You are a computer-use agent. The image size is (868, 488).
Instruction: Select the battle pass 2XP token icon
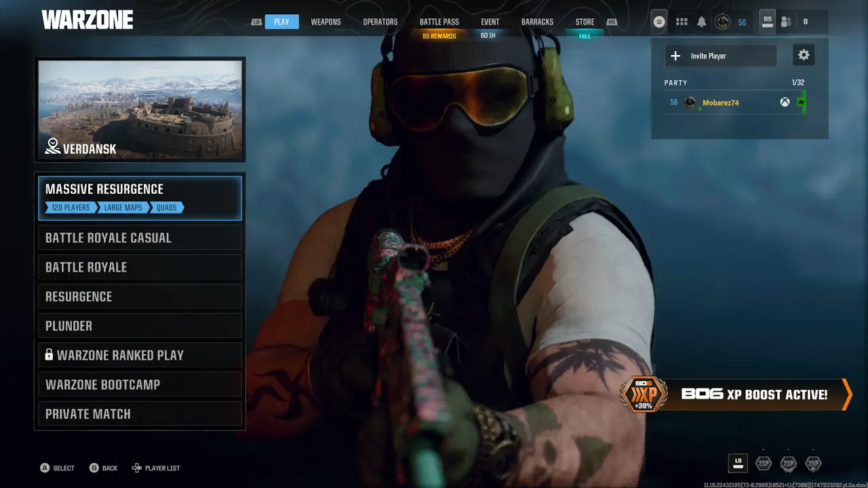(x=813, y=464)
